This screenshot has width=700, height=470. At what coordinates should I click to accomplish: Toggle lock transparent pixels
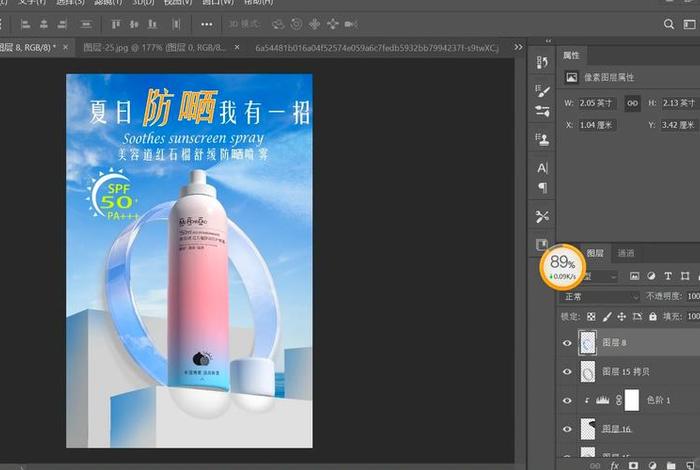coord(591,316)
